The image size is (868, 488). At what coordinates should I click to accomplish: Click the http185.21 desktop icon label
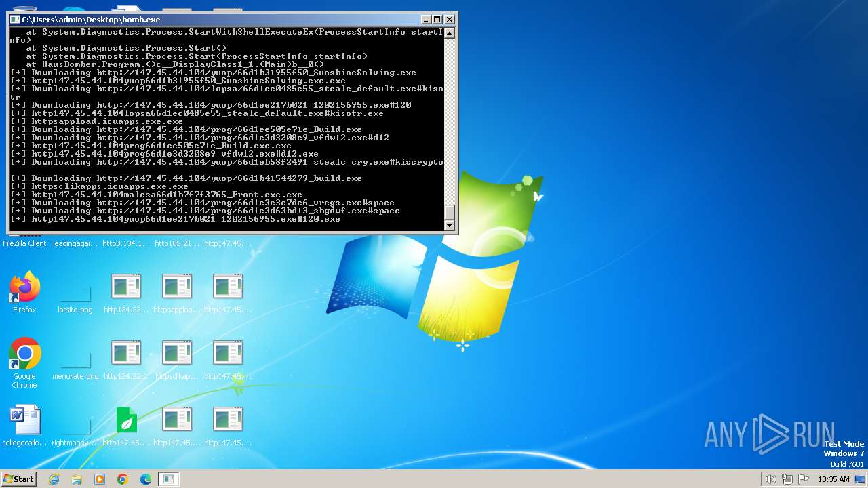coord(177,243)
